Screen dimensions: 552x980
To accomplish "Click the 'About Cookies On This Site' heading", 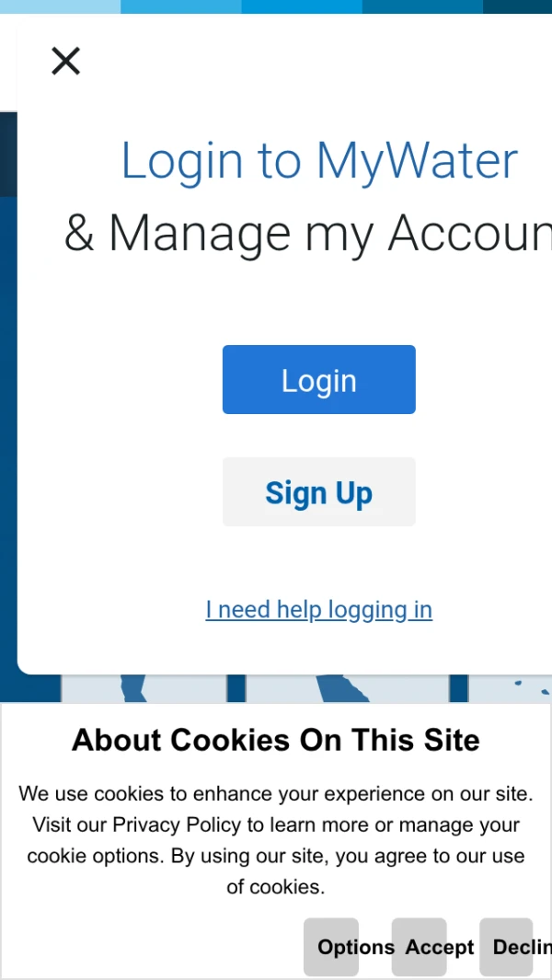I will pos(276,740).
